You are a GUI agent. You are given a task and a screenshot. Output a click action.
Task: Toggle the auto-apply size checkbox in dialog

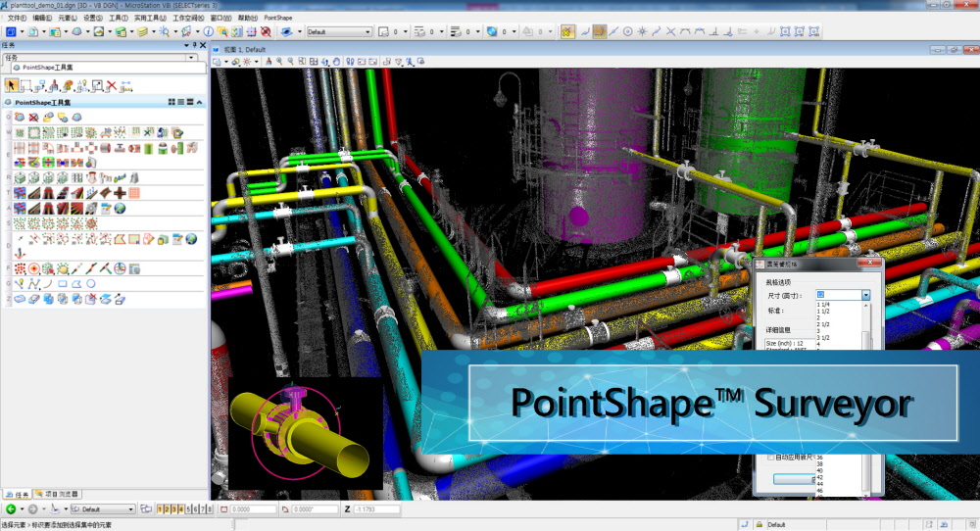pyautogui.click(x=770, y=458)
